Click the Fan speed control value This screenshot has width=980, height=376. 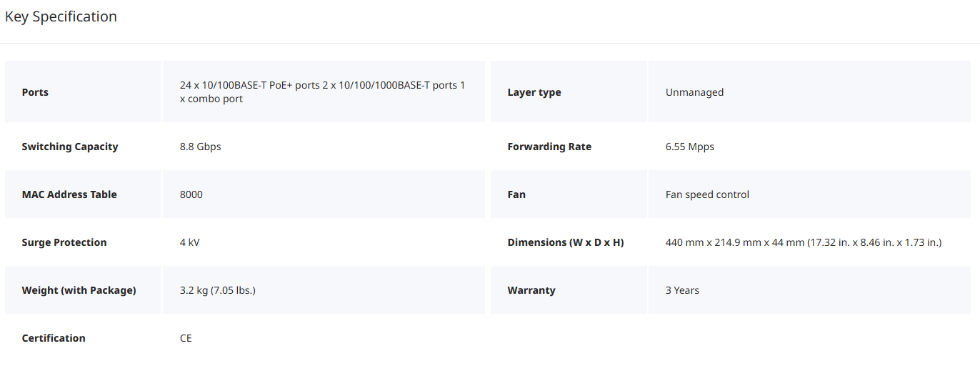[707, 194]
